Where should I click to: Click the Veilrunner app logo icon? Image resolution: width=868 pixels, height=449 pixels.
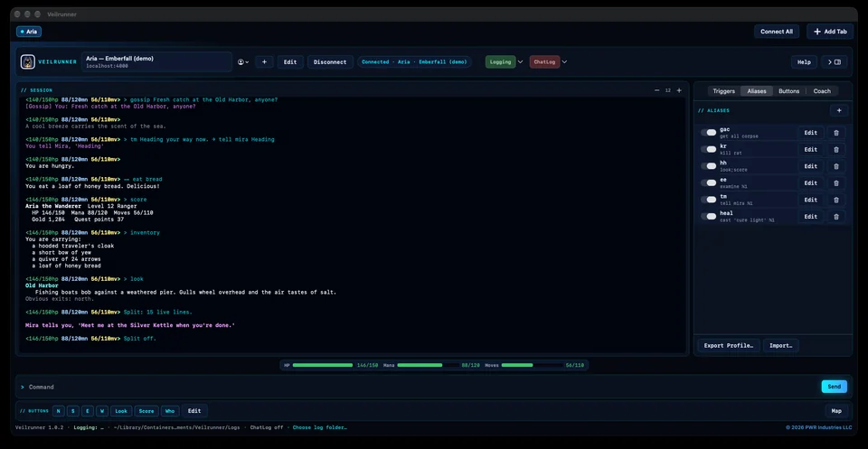pyautogui.click(x=28, y=62)
